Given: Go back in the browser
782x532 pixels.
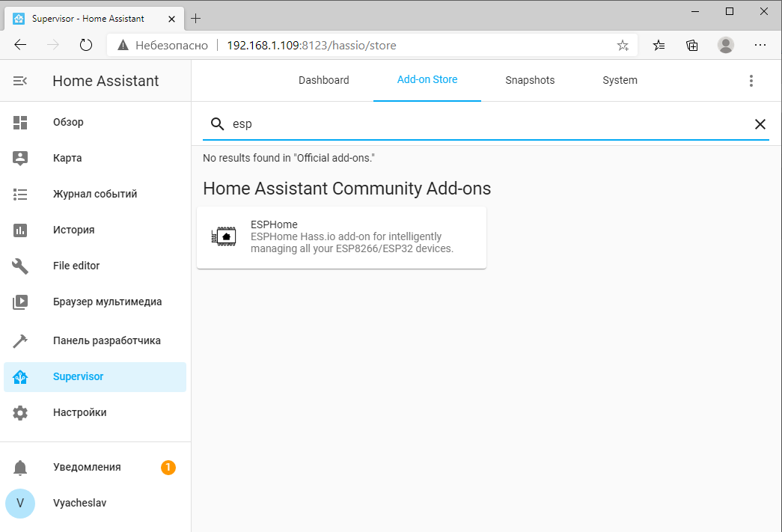Looking at the screenshot, I should point(20,45).
